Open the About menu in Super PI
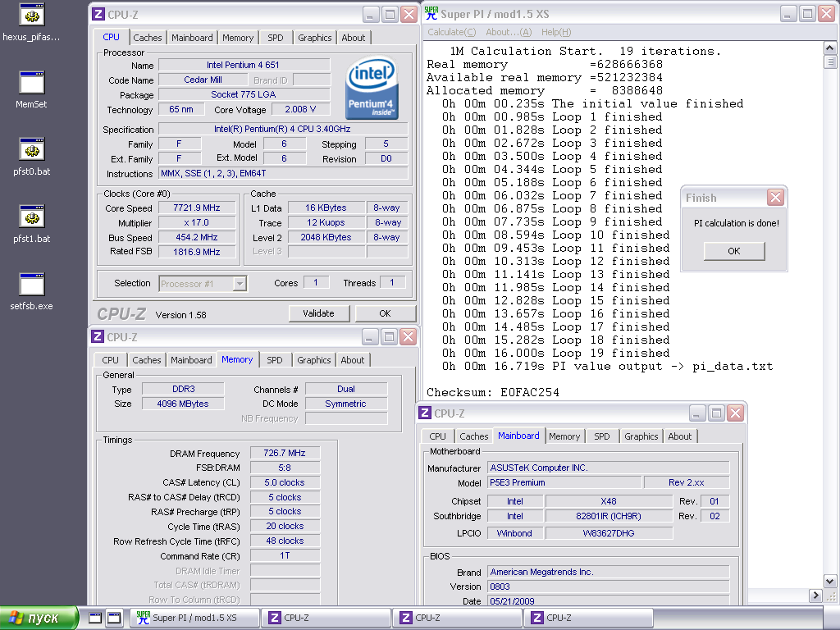Viewport: 840px width, 630px height. coord(509,32)
